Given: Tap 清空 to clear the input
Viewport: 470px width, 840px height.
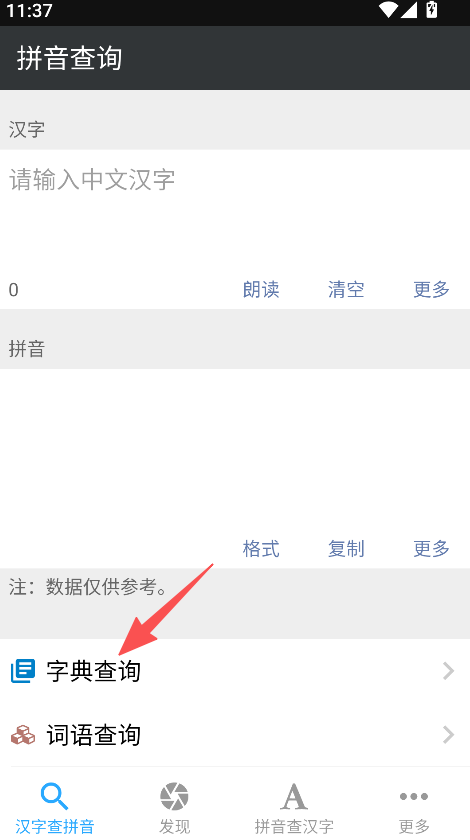Looking at the screenshot, I should [346, 290].
